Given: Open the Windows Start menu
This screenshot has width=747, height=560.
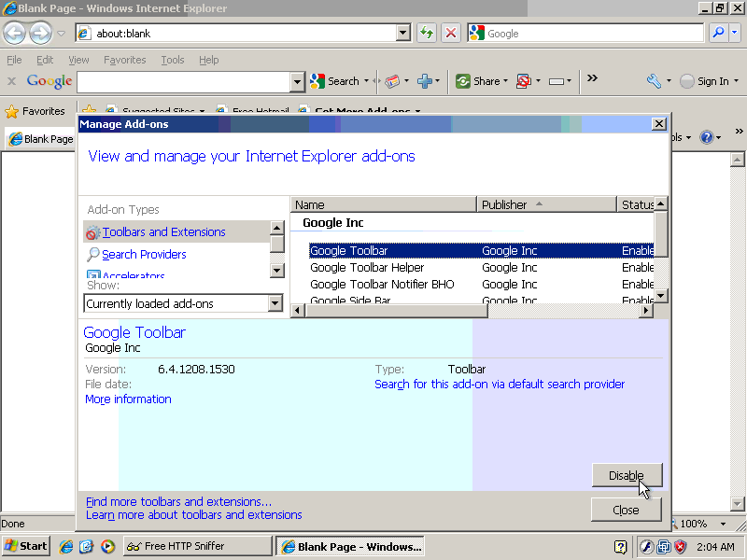Looking at the screenshot, I should (26, 546).
